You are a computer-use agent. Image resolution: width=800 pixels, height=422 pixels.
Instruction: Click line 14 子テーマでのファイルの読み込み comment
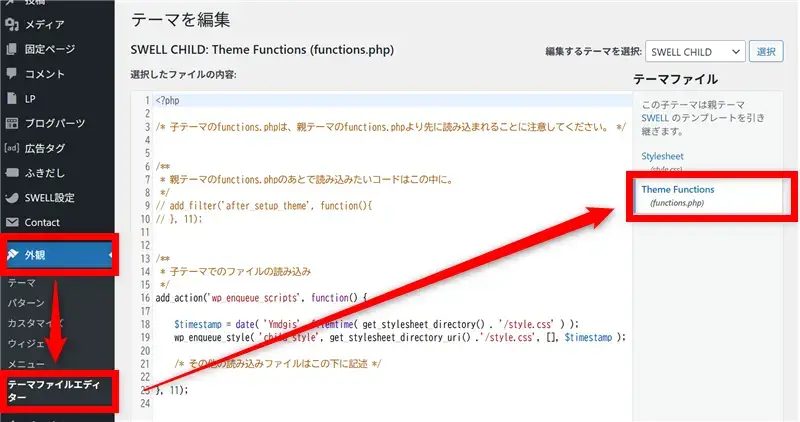pos(235,271)
